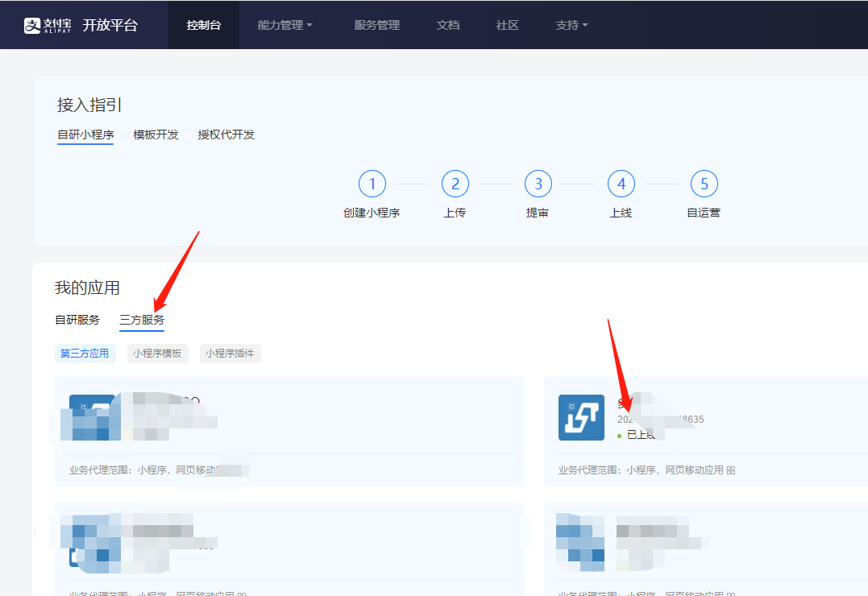The width and height of the screenshot is (868, 596).
Task: Click the Alipay logo icon
Action: tap(32, 26)
